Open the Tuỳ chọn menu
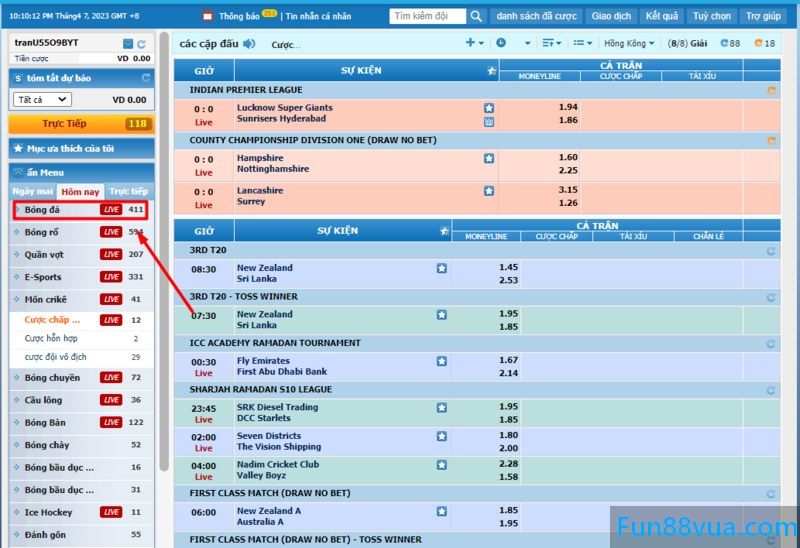The image size is (800, 548). click(x=711, y=16)
